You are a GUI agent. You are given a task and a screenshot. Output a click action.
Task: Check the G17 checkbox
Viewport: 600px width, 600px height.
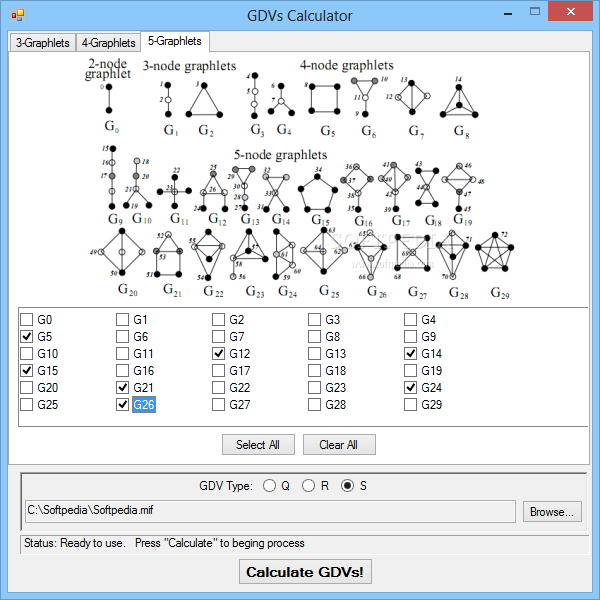point(218,370)
